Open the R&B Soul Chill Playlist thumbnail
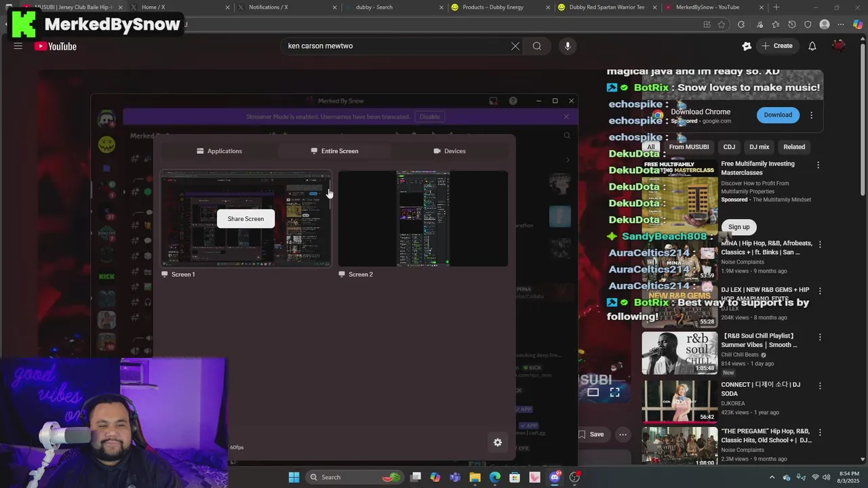Screen dimensions: 868x488 [x=679, y=353]
